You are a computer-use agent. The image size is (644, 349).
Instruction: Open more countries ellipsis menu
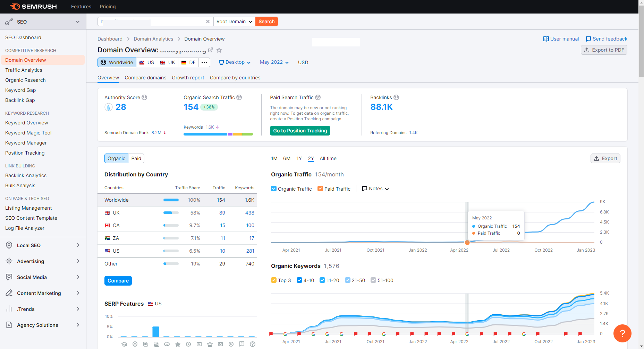click(204, 62)
